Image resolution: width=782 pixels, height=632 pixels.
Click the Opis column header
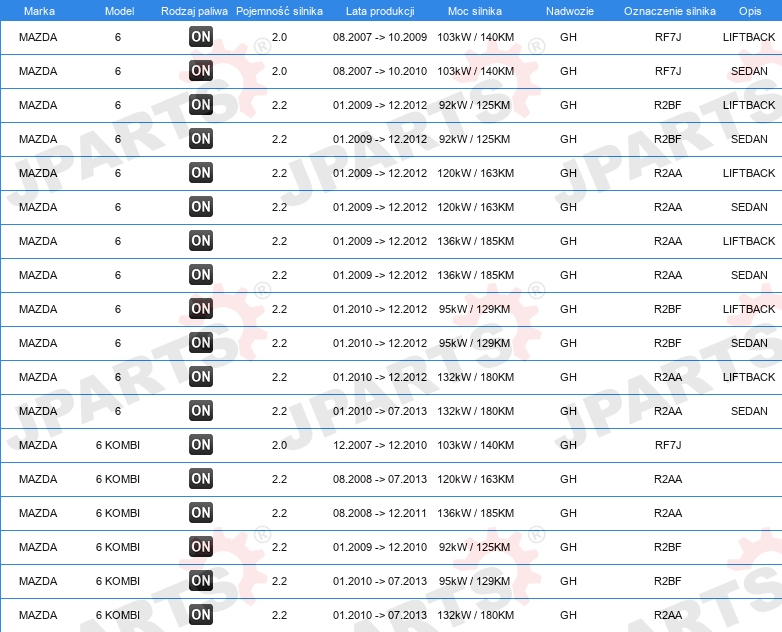(x=750, y=11)
